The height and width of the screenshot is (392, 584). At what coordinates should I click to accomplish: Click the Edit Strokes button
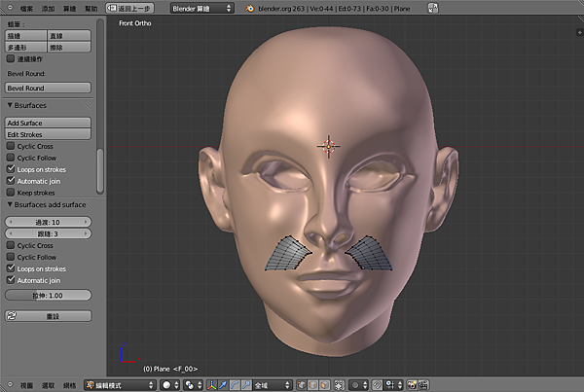point(48,134)
